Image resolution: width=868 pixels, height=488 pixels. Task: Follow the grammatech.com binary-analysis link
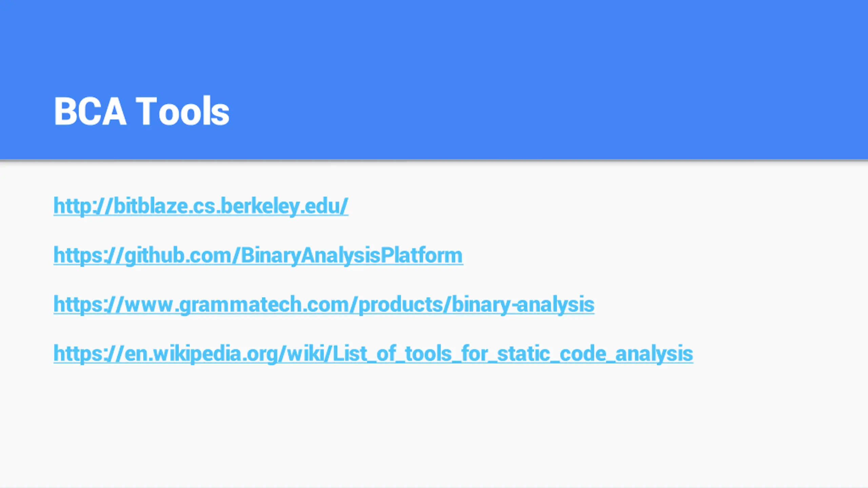click(324, 304)
